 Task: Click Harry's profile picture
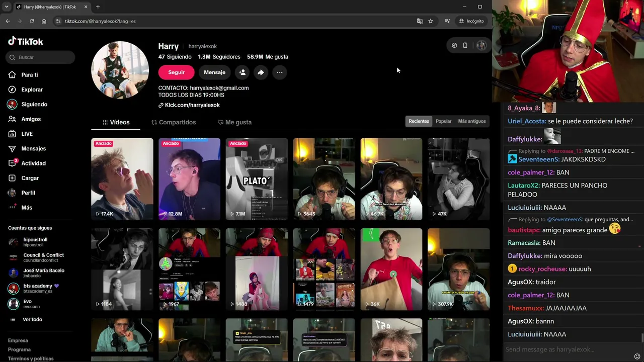(x=120, y=70)
